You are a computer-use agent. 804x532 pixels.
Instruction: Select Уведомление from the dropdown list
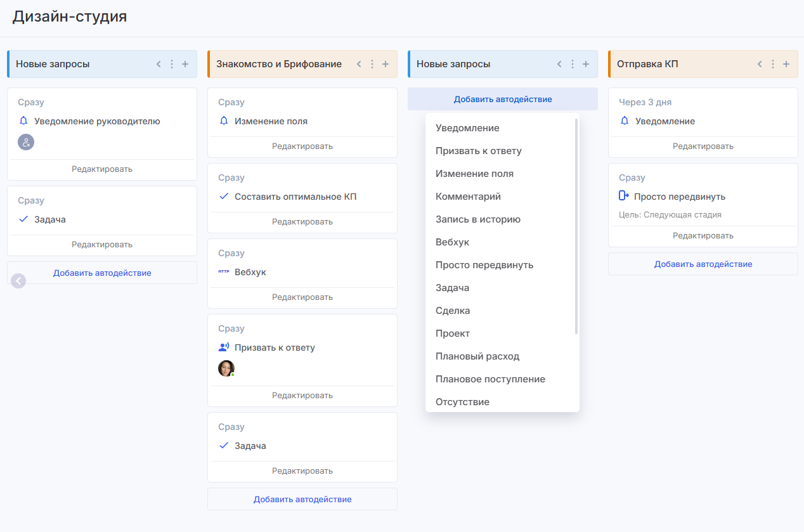pyautogui.click(x=467, y=128)
